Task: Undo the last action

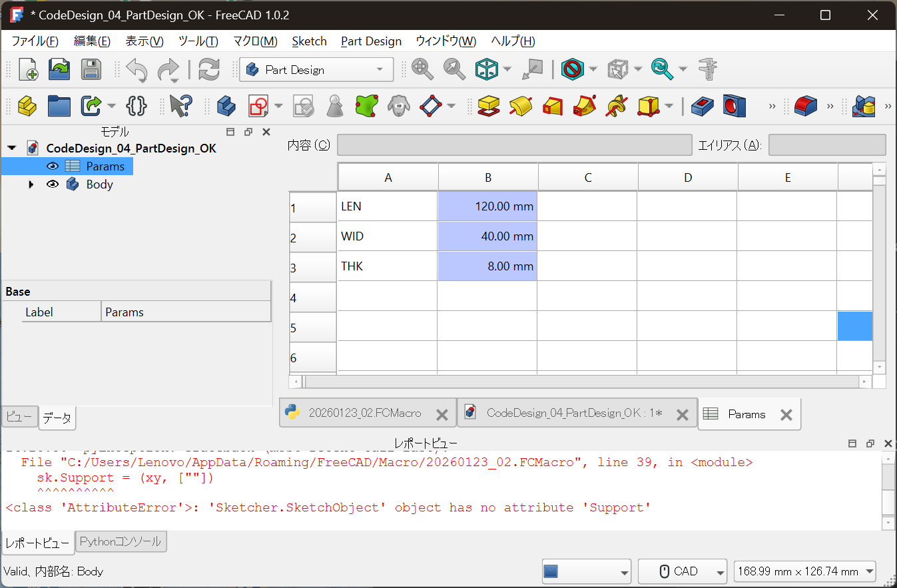Action: point(137,69)
